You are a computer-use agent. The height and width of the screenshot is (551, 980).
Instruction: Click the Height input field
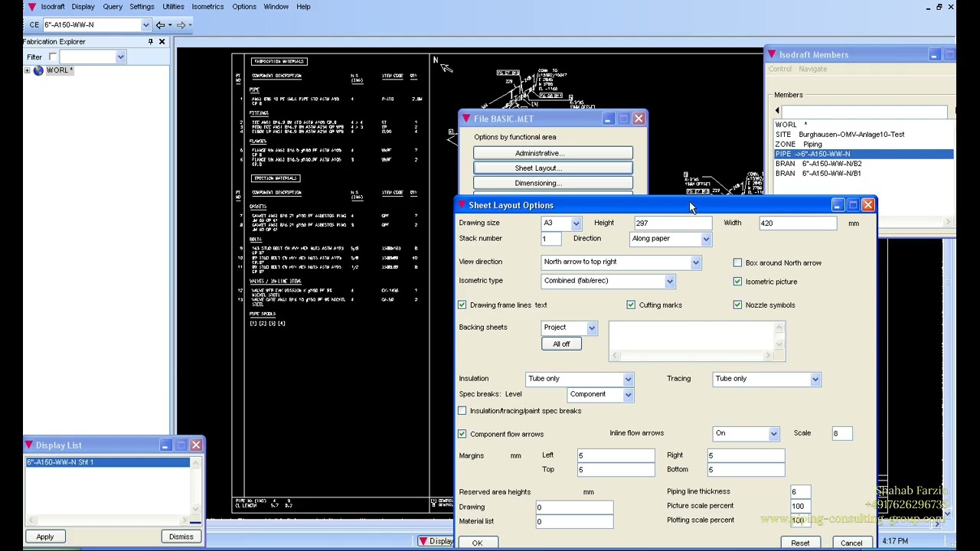pos(672,223)
